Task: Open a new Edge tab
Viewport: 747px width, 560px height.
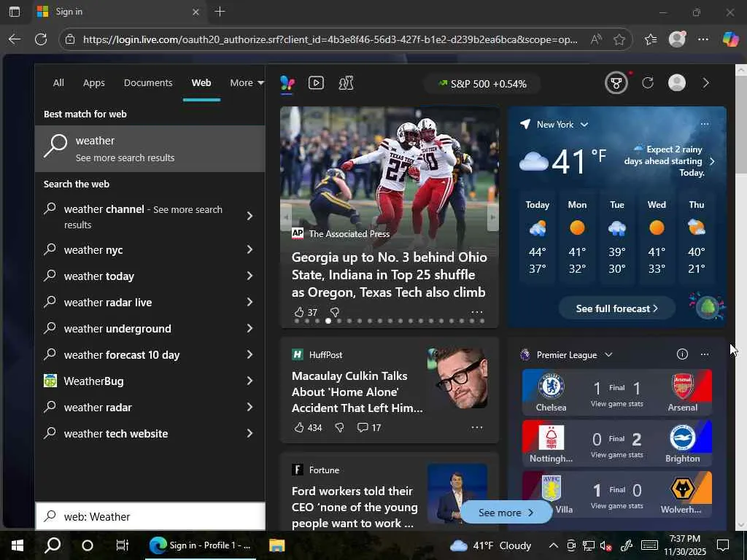Action: point(220,12)
